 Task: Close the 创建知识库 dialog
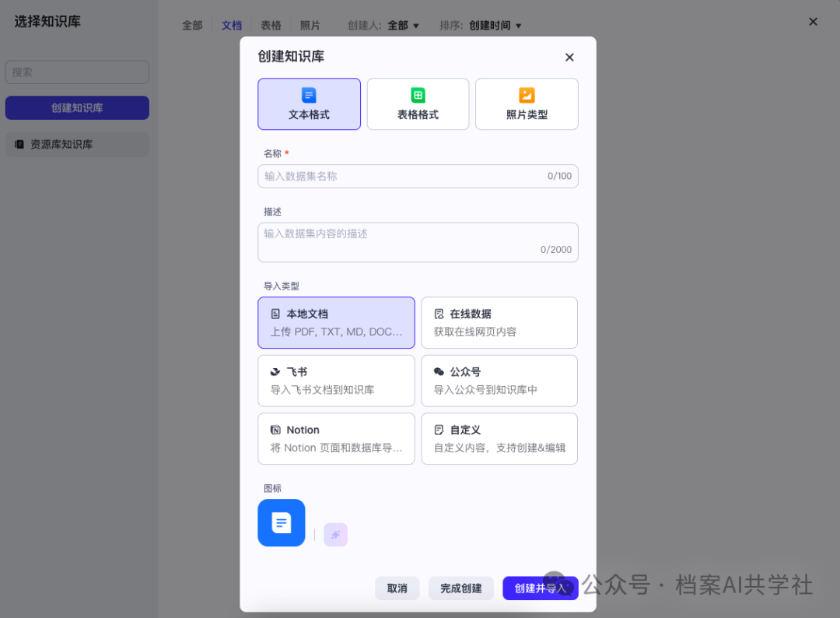point(569,58)
